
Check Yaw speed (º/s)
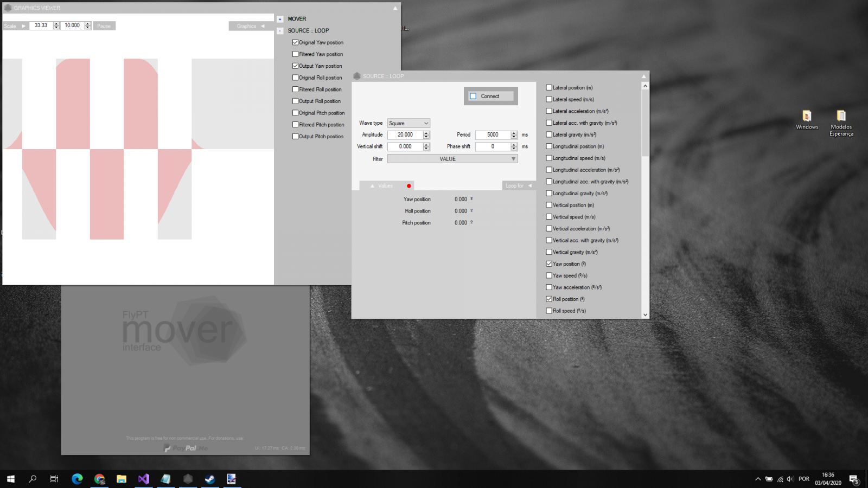coord(549,275)
